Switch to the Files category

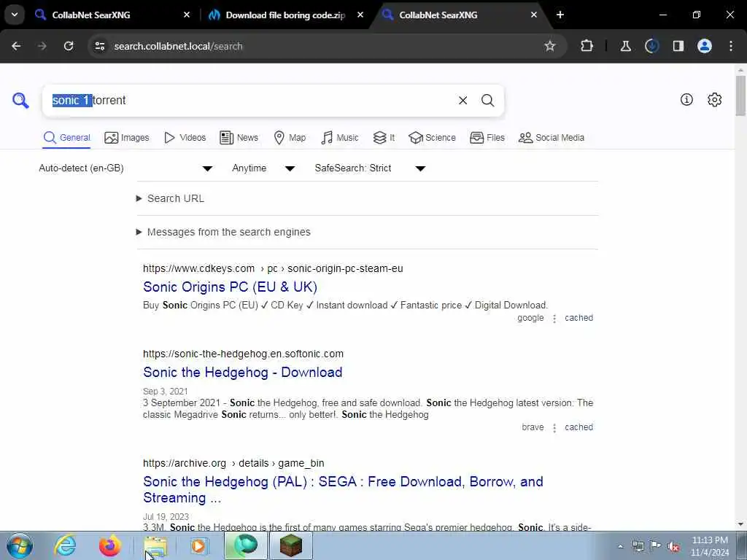coord(487,138)
